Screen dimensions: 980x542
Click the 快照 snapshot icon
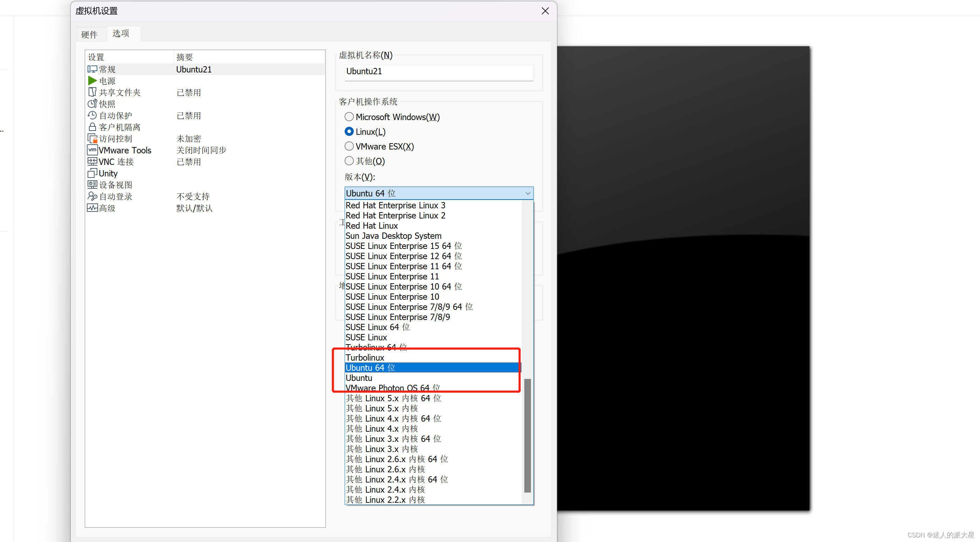92,103
